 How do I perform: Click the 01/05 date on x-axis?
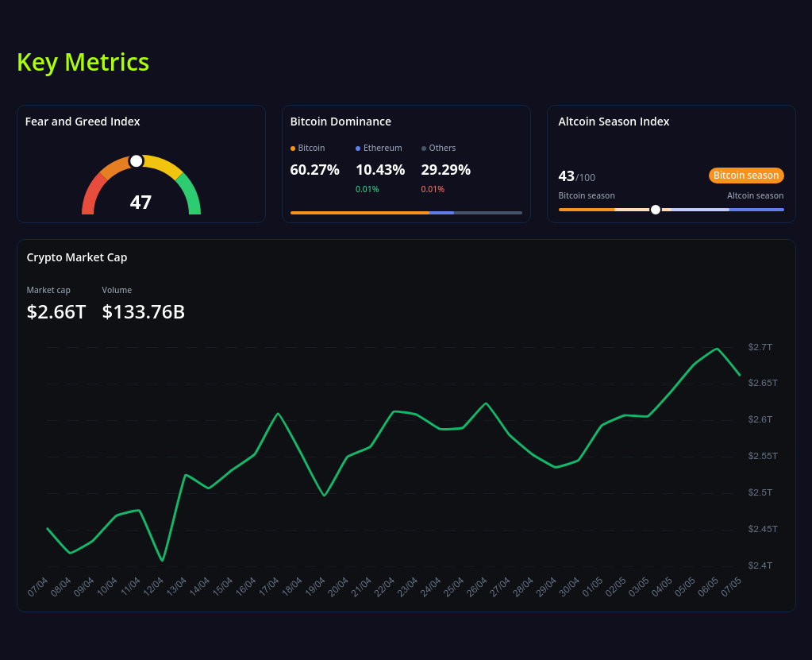(x=592, y=587)
